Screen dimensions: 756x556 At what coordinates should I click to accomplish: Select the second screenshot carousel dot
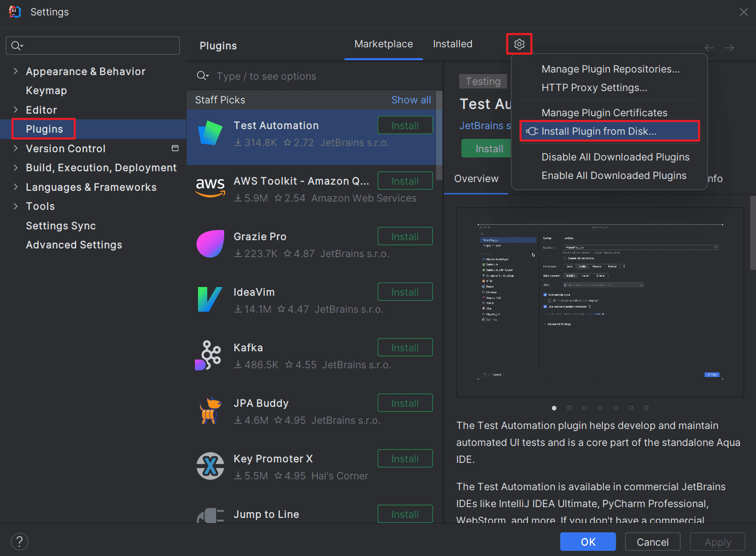tap(569, 408)
